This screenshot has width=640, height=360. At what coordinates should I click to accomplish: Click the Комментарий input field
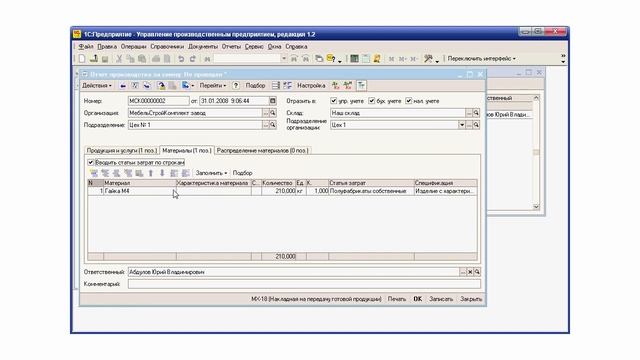point(304,284)
